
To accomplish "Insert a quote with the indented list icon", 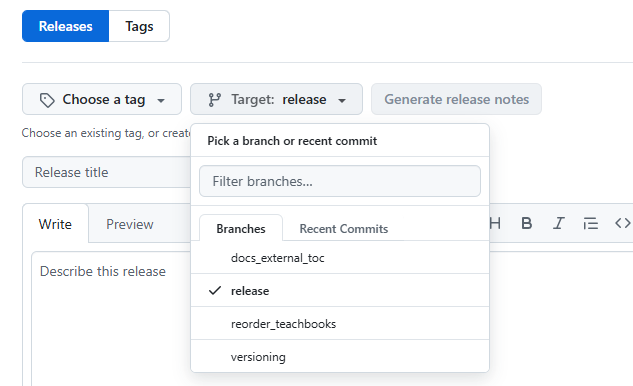I will pyautogui.click(x=591, y=223).
